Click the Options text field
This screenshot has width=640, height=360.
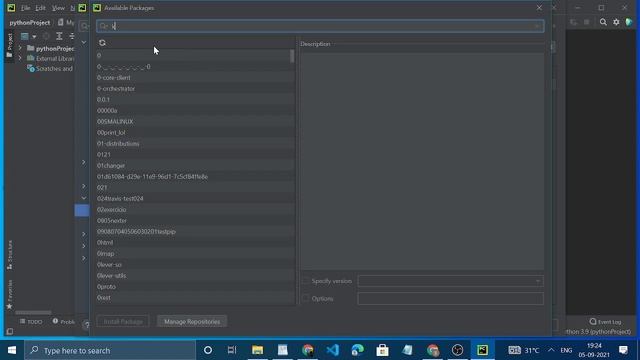click(451, 298)
